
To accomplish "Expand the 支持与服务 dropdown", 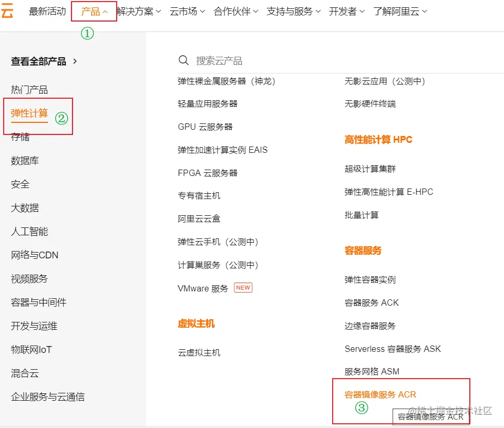I will pos(293,11).
